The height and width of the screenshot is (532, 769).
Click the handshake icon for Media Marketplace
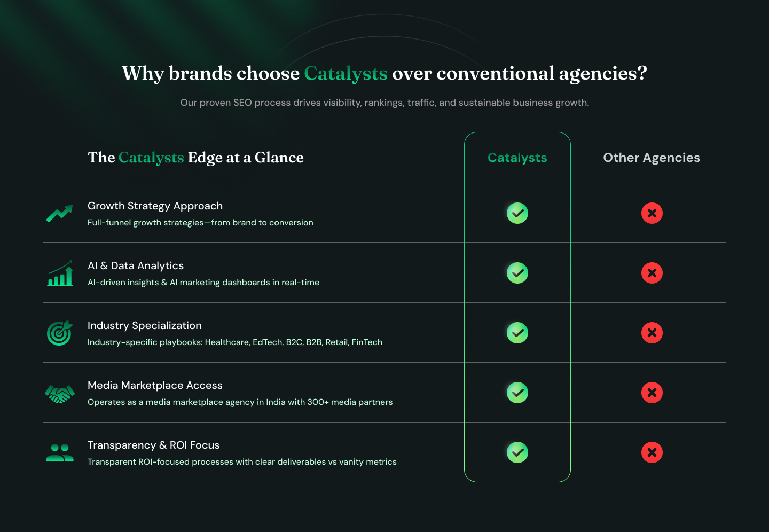click(x=59, y=394)
